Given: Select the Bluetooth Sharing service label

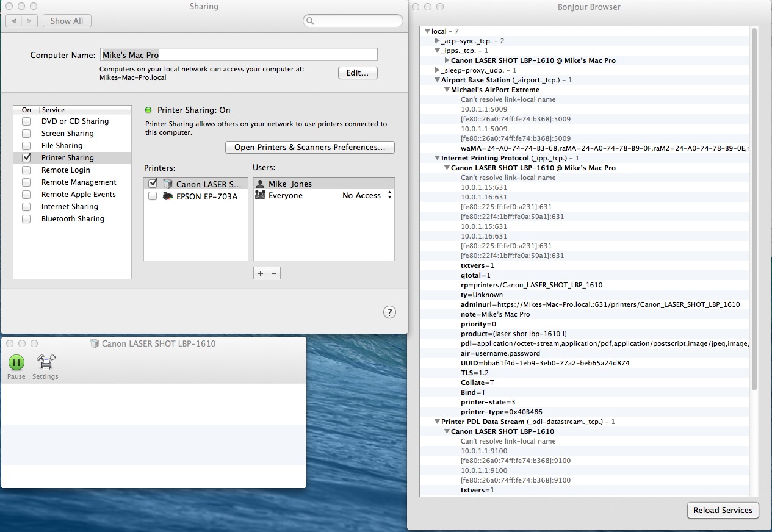Looking at the screenshot, I should click(x=73, y=219).
